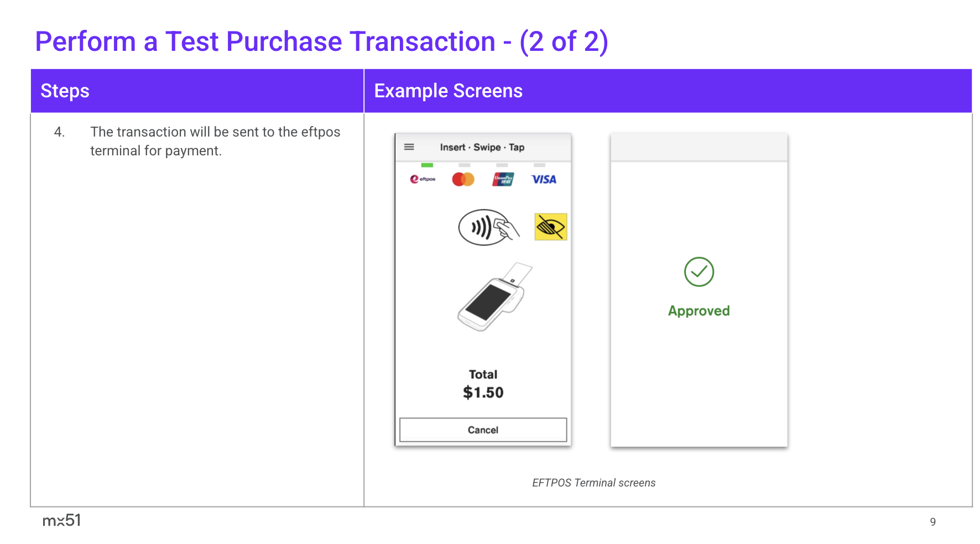Click the UnionPay card logo
The height and width of the screenshot is (544, 980).
tap(503, 179)
